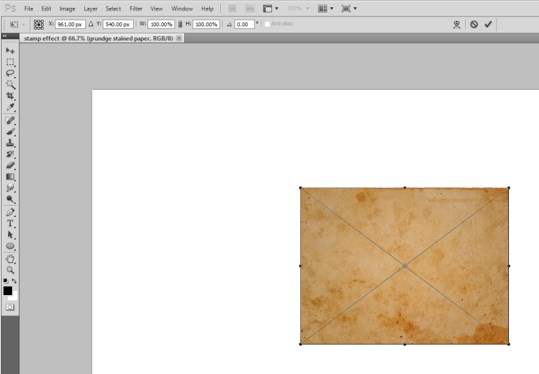Open the Help menu
This screenshot has width=539, height=374.
207,9
